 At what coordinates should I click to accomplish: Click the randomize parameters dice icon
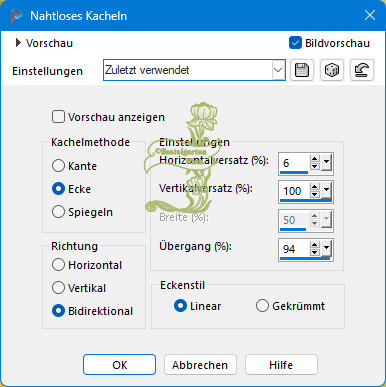(332, 70)
